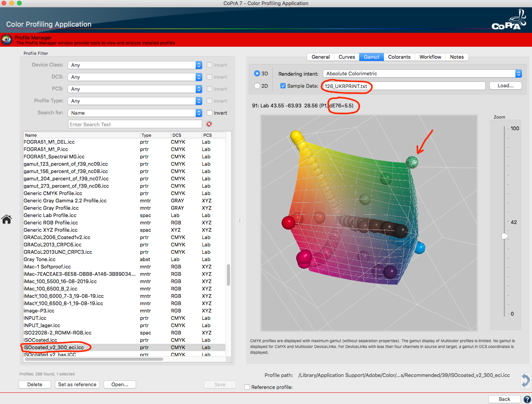Screen dimensions: 532x404
Task: Select ISOCoated.icc profile row
Action: pyautogui.click(x=124, y=340)
